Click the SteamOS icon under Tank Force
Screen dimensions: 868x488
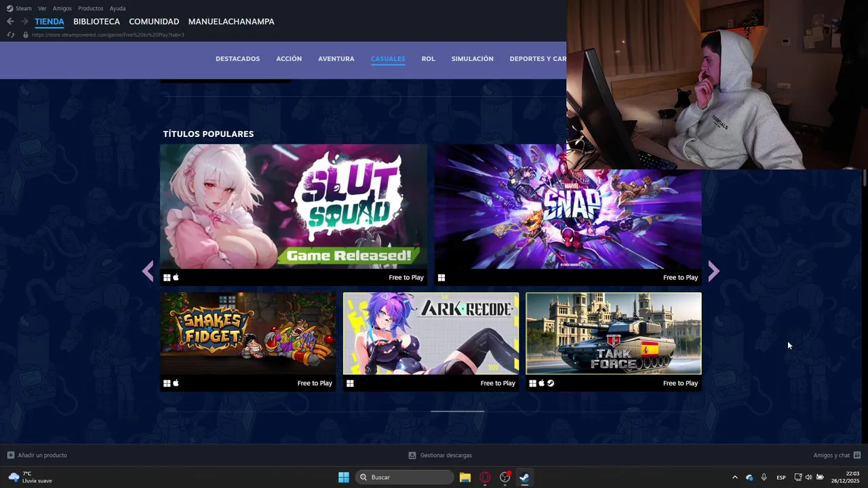coord(551,383)
